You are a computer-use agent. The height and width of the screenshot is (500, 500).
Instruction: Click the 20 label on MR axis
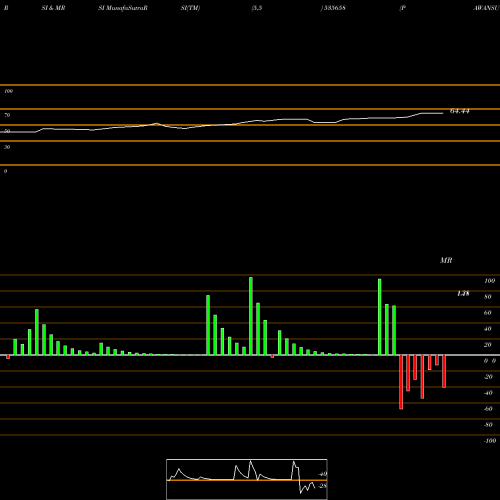pyautogui.click(x=488, y=345)
